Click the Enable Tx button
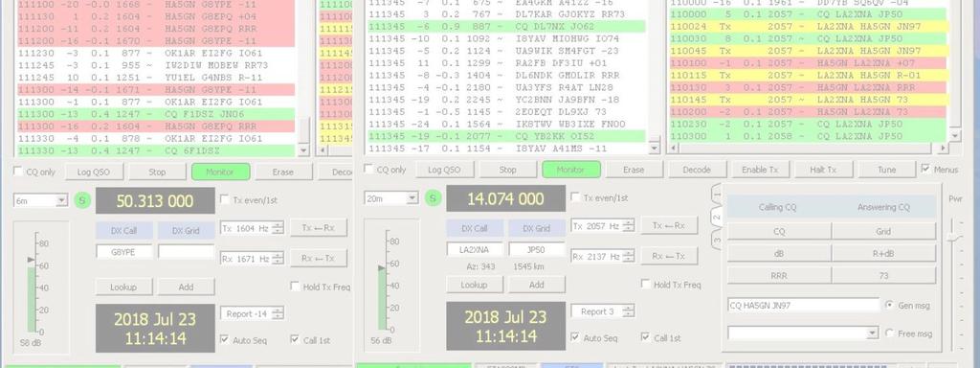The height and width of the screenshot is (368, 980). click(760, 170)
